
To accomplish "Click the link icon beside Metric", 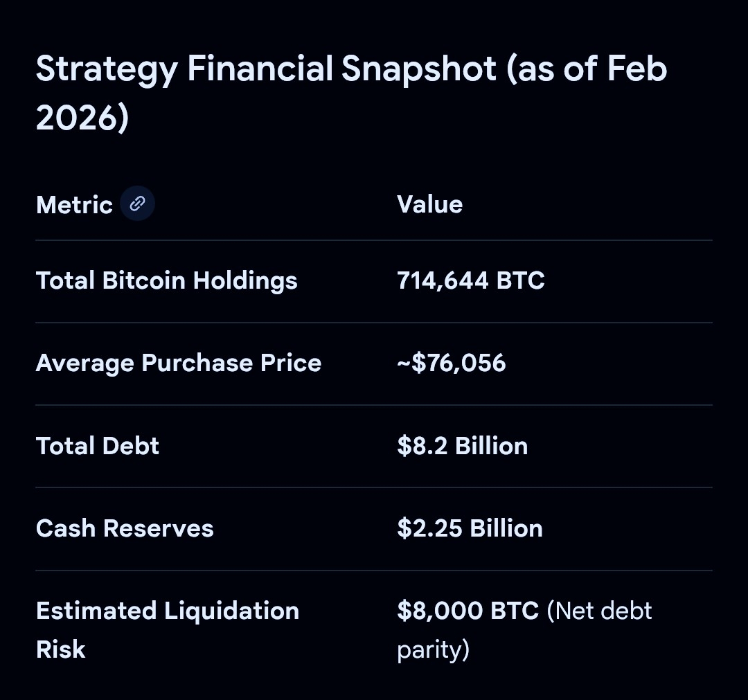I will [x=137, y=204].
